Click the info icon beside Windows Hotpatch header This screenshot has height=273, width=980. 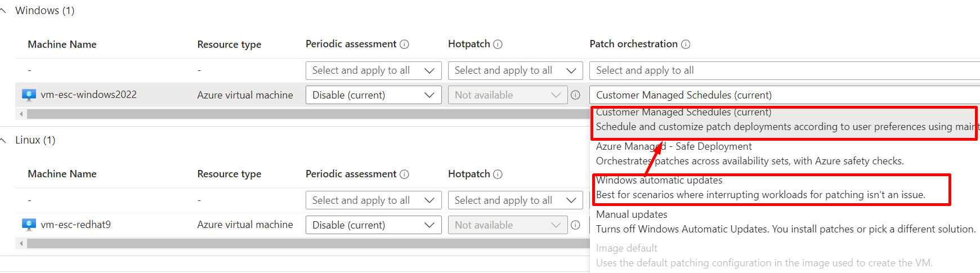(x=498, y=44)
